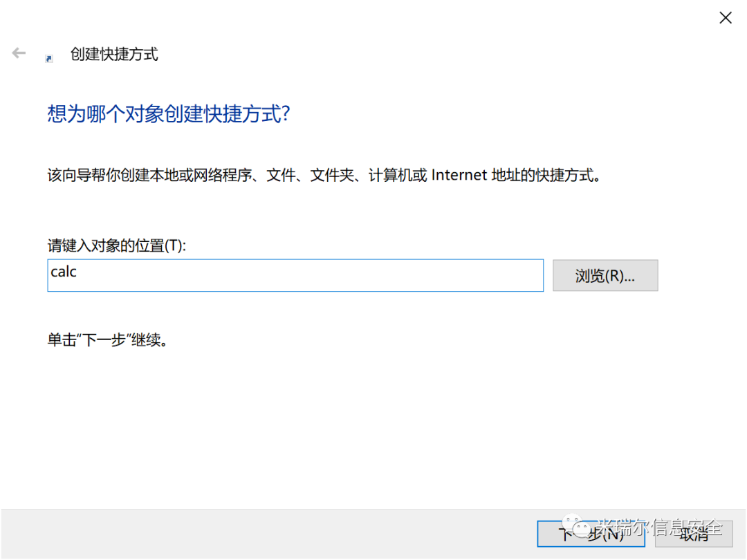The image size is (747, 560).
Task: Click the shortcut icon beside 创建快捷方式 title
Action: pyautogui.click(x=48, y=59)
